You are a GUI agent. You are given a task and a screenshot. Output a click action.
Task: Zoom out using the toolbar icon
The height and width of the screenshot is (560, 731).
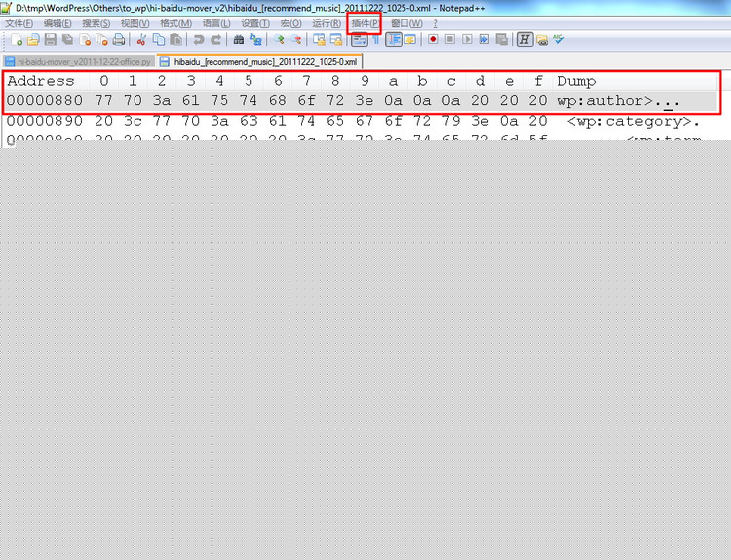coord(295,40)
